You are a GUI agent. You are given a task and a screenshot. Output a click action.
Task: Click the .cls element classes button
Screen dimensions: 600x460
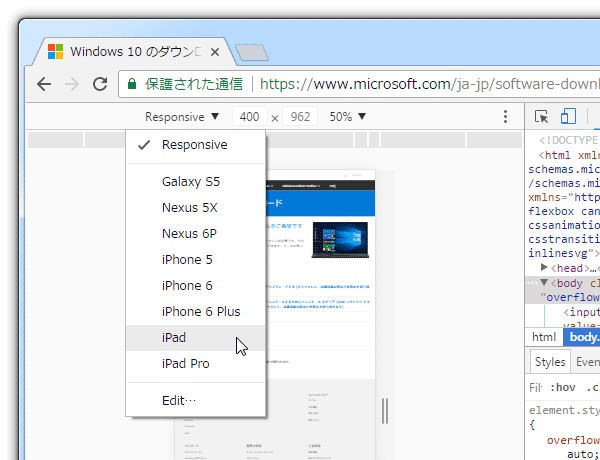(593, 388)
